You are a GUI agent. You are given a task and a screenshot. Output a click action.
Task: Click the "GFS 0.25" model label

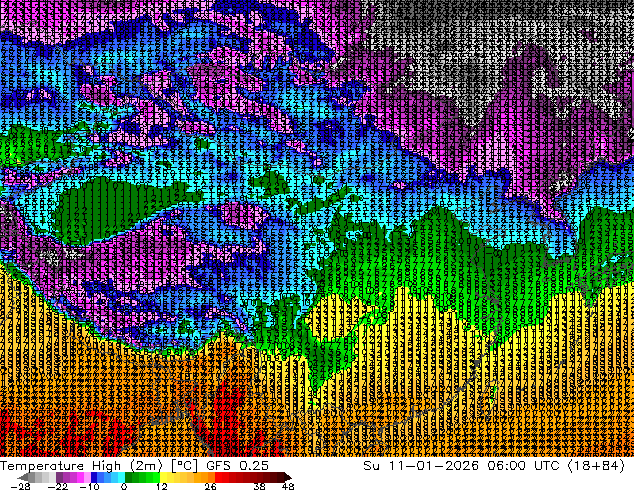pos(237,466)
